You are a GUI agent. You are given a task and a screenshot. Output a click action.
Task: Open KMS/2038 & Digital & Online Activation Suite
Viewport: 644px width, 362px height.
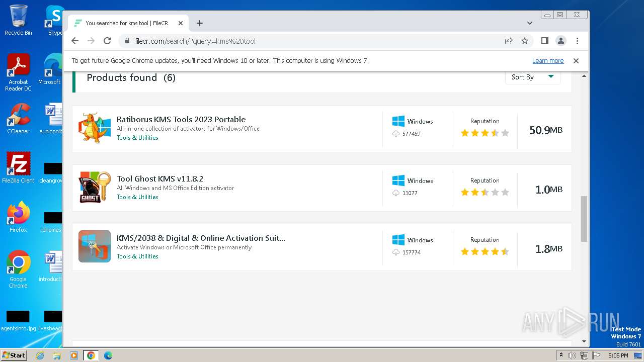(201, 238)
